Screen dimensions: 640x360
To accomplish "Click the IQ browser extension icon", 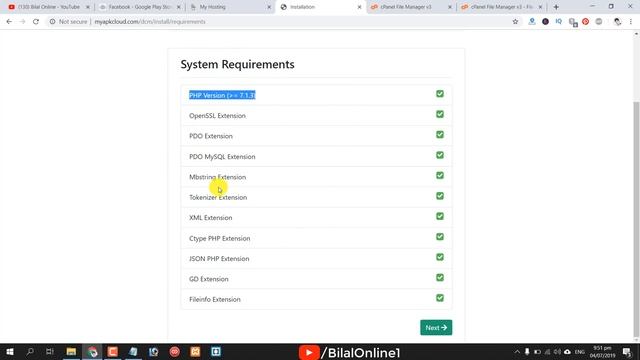I will pos(558,22).
